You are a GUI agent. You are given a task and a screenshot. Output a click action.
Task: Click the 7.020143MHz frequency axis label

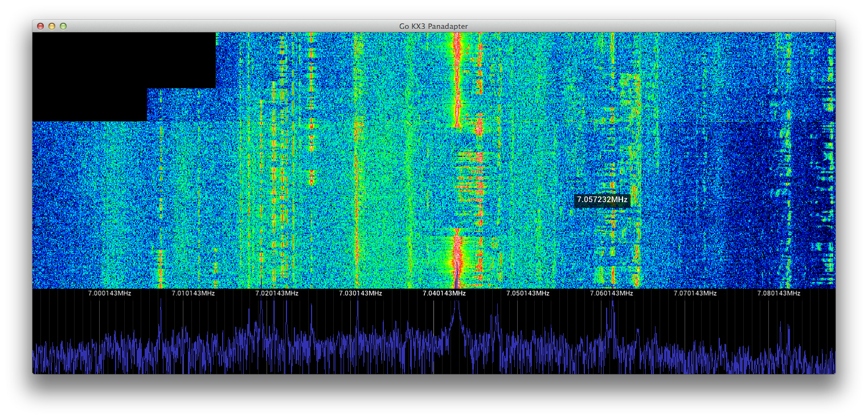[x=277, y=293]
